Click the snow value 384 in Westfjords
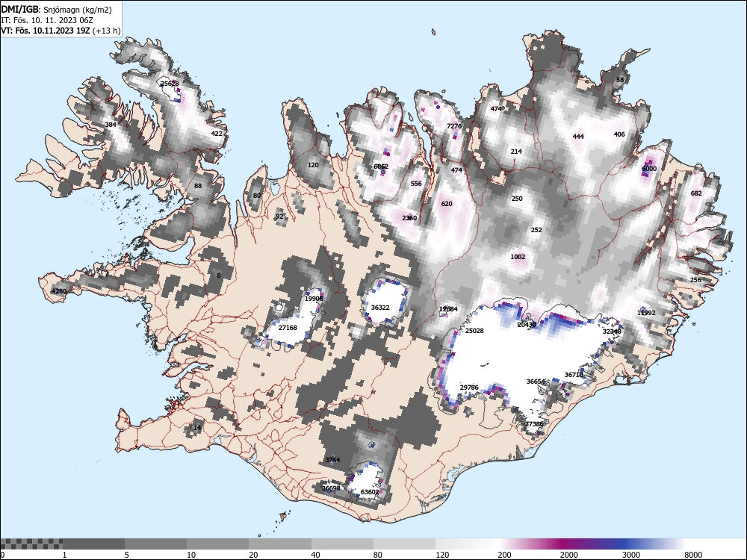Viewport: 747px width, 560px height. click(111, 125)
